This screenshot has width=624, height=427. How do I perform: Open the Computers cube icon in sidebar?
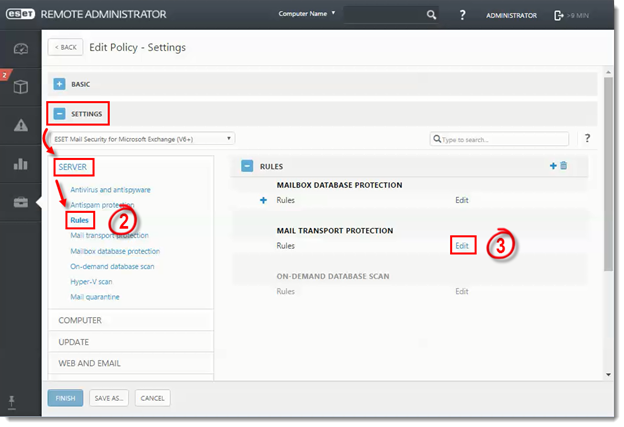(x=21, y=86)
